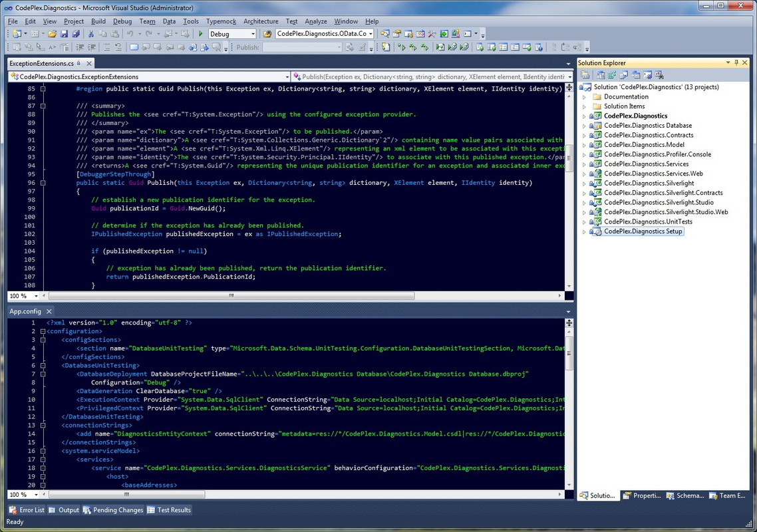Switch to the Properties bottom tab
This screenshot has width=757, height=532.
[642, 495]
